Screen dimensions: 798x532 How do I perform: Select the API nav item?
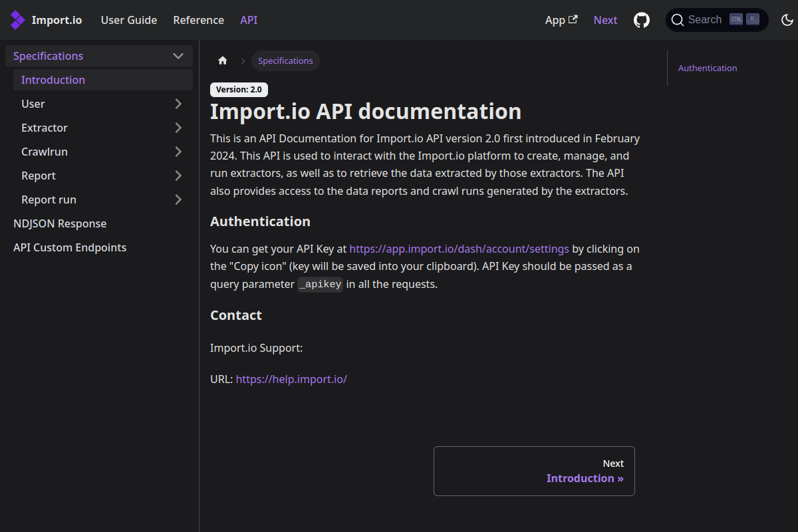click(249, 20)
